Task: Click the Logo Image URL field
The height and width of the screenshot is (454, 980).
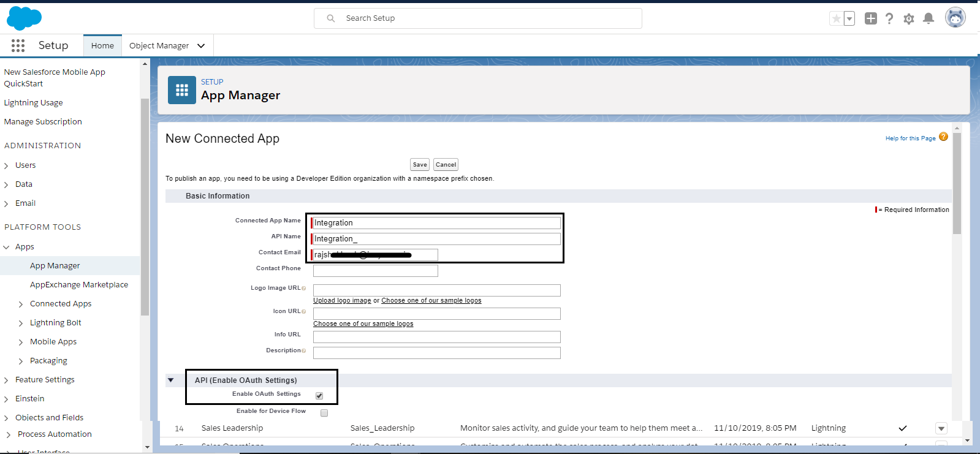Action: click(x=437, y=290)
